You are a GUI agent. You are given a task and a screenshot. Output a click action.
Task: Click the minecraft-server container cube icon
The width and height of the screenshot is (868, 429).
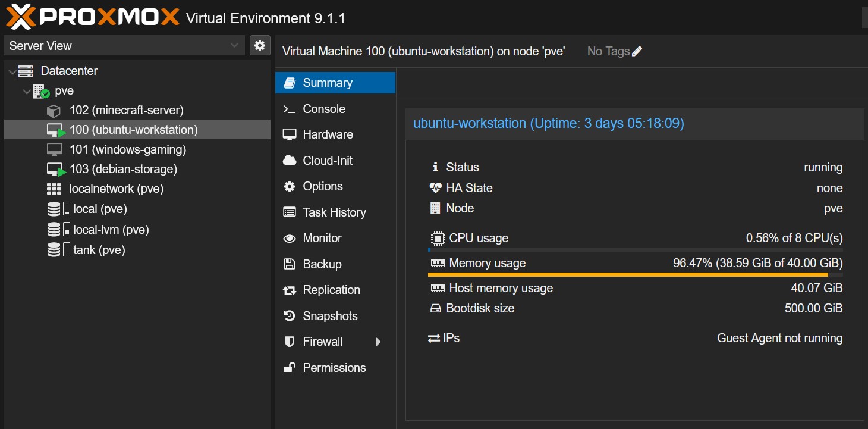tap(54, 111)
